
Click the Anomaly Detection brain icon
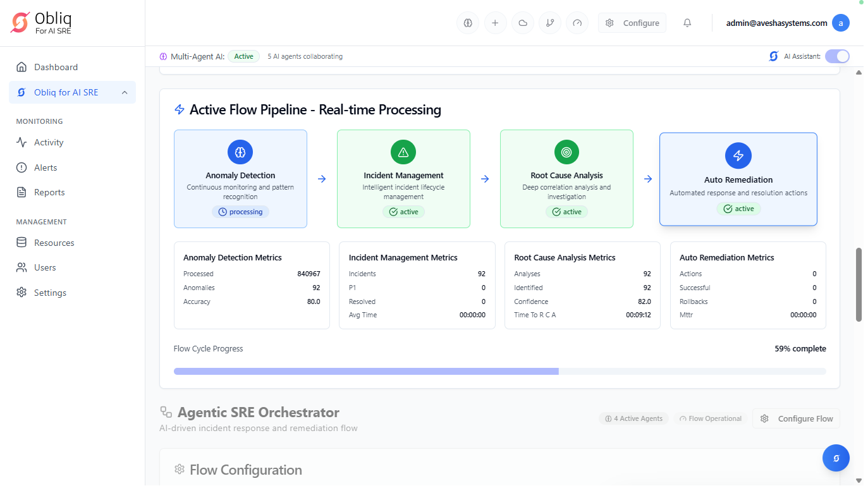tap(240, 152)
